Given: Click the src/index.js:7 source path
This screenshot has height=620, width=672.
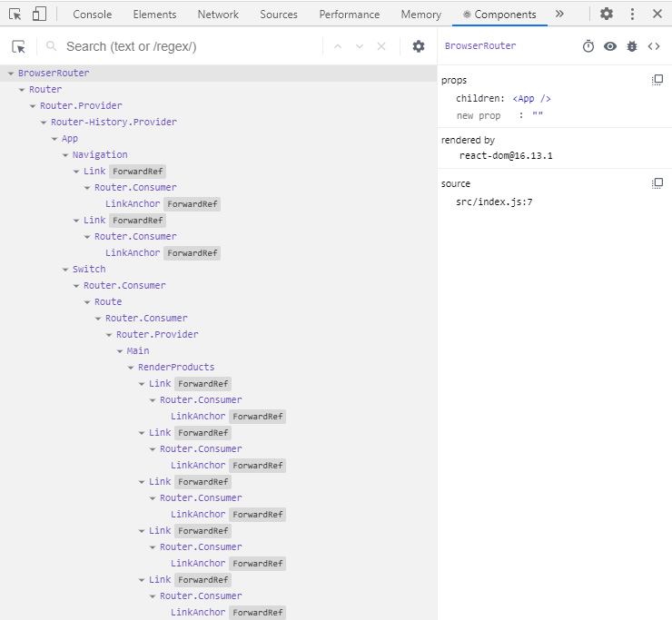Looking at the screenshot, I should (494, 202).
